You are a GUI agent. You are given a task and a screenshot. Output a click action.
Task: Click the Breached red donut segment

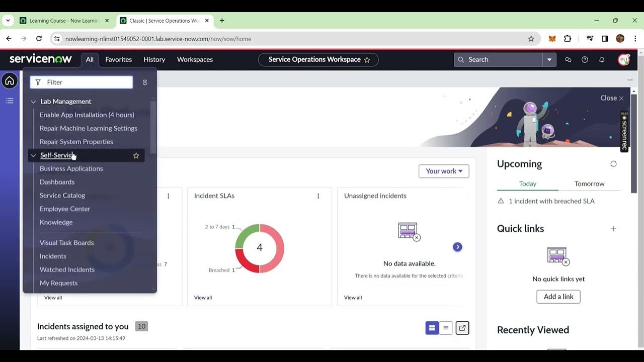pos(248,260)
